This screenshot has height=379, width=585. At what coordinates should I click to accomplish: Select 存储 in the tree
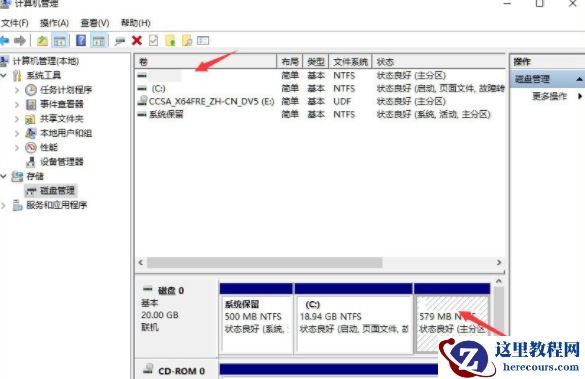(x=35, y=176)
